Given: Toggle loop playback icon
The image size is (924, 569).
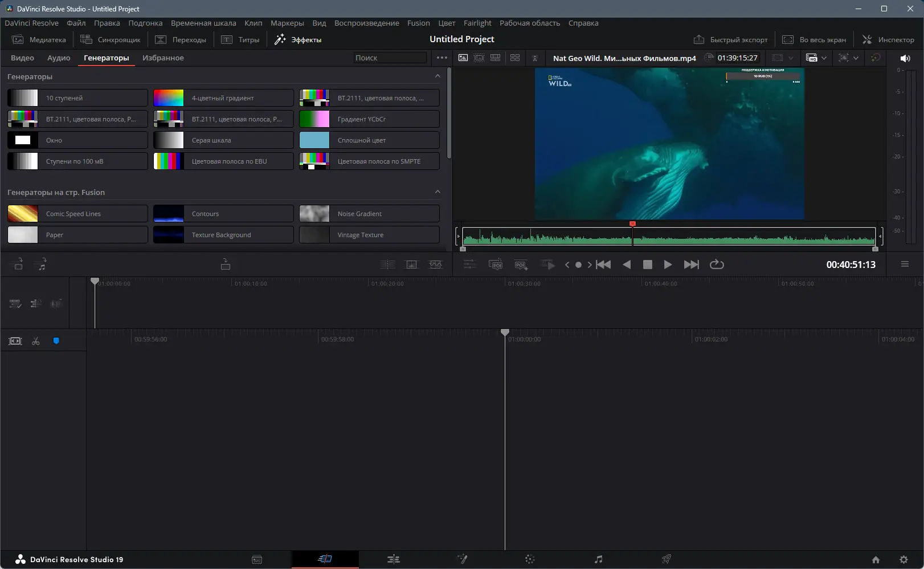Looking at the screenshot, I should click(717, 265).
